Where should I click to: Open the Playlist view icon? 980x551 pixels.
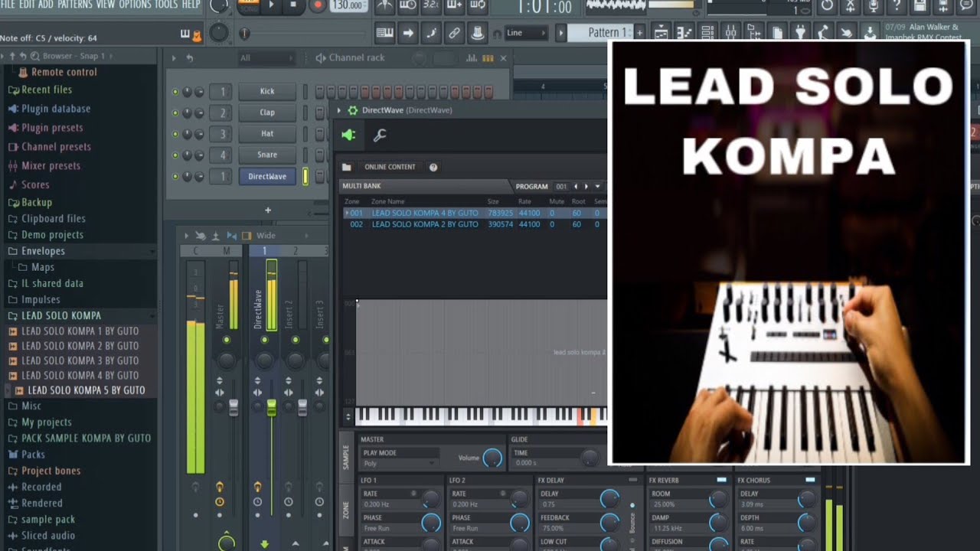tap(661, 33)
